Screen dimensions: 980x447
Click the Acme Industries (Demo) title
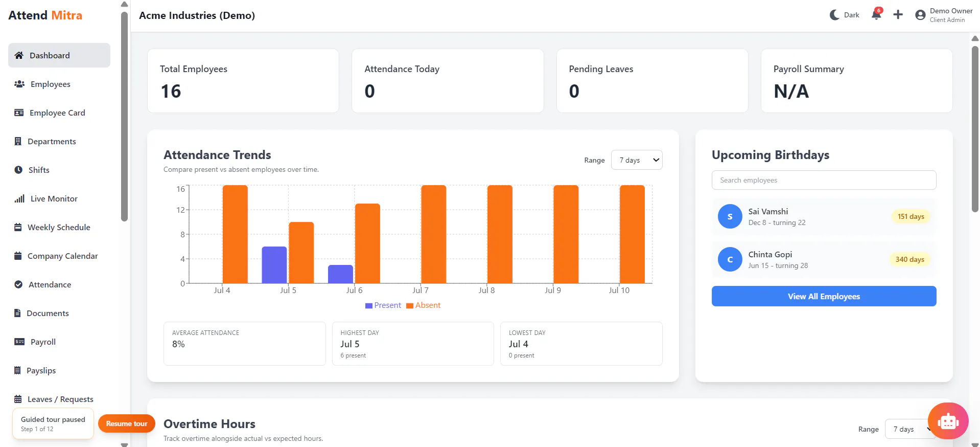click(x=197, y=15)
